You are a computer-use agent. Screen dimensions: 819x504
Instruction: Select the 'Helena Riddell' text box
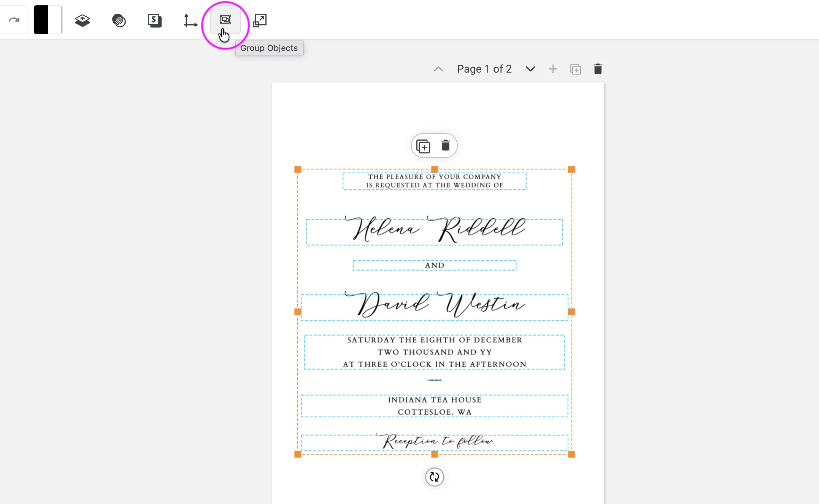click(x=435, y=231)
